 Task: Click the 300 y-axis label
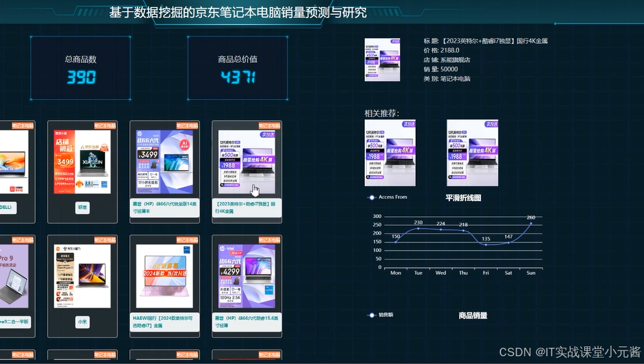(377, 216)
